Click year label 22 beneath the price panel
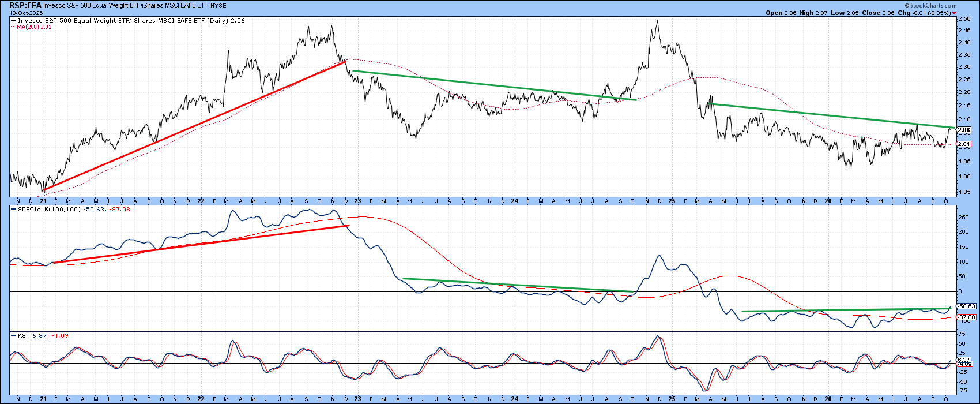The image size is (980, 404). point(200,203)
